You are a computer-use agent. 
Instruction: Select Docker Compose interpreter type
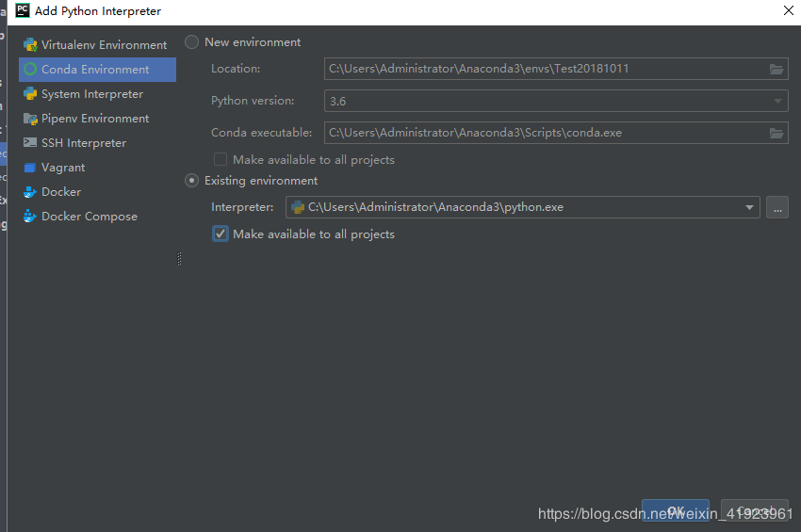coord(98,217)
